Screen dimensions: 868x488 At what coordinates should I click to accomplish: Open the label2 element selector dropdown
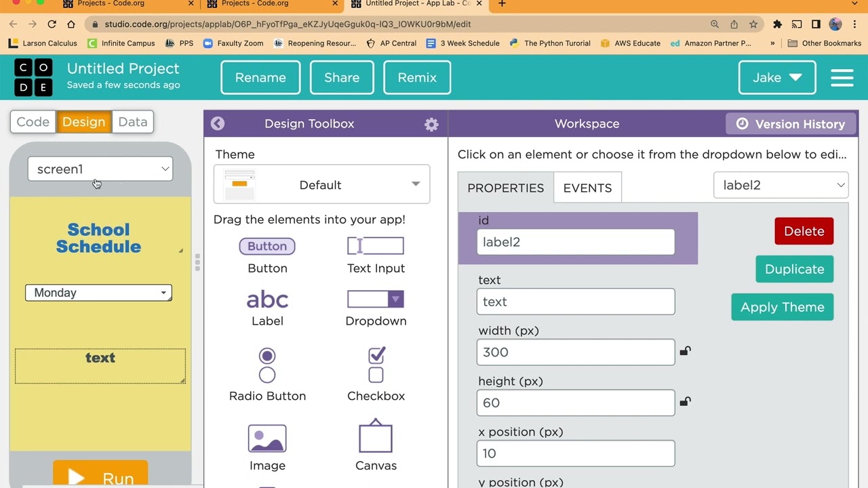(781, 185)
